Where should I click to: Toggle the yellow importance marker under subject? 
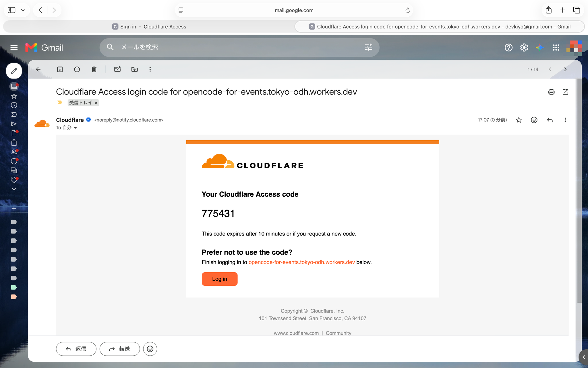(x=60, y=103)
